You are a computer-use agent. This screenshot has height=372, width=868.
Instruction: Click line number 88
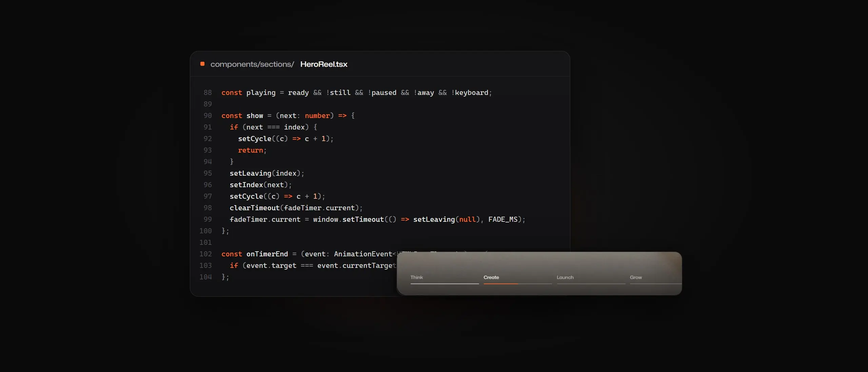(x=208, y=93)
